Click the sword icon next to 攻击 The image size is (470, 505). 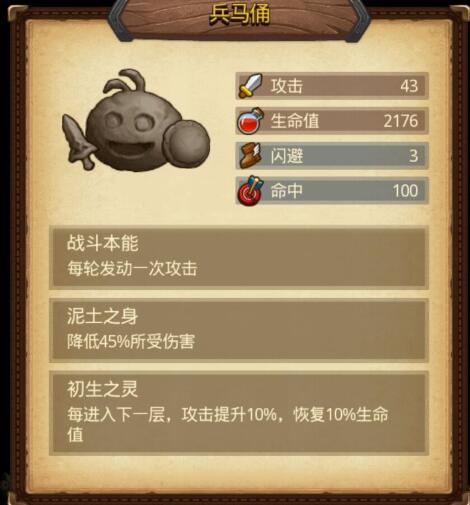[x=250, y=86]
